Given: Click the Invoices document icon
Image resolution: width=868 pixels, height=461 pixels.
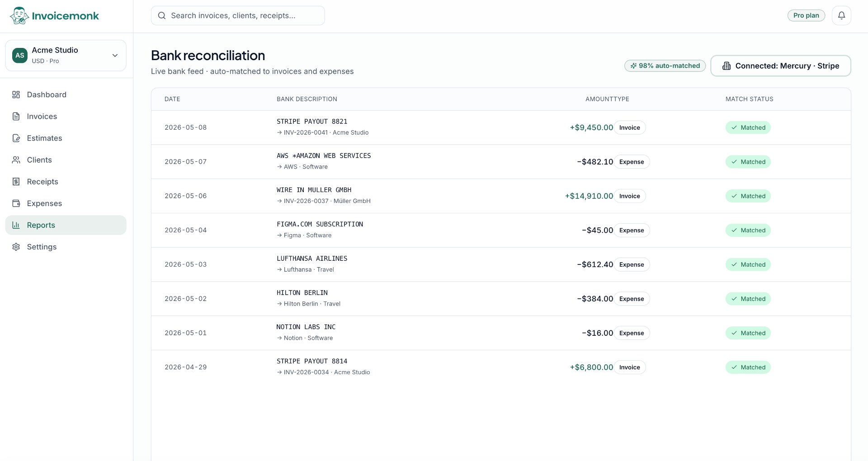Looking at the screenshot, I should (16, 116).
